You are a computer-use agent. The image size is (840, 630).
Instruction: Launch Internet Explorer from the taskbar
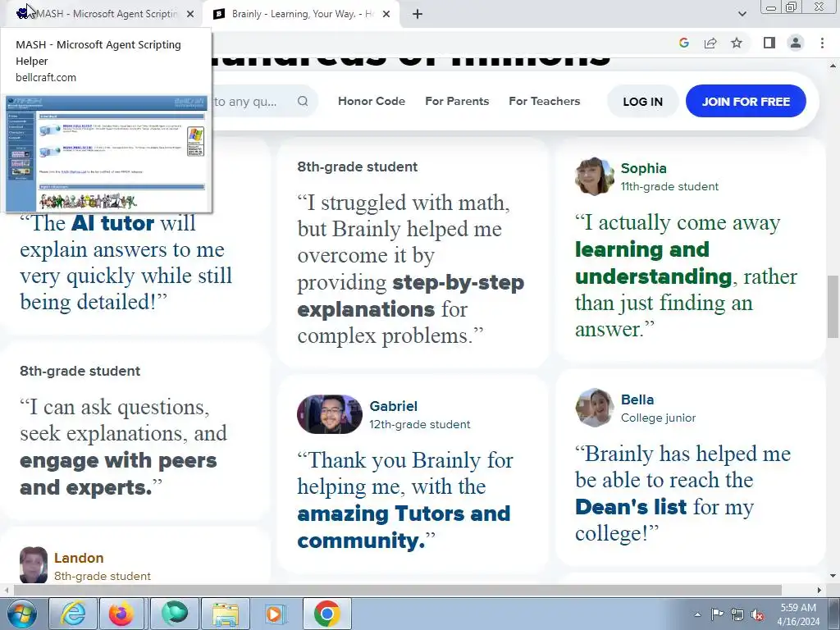[x=73, y=614]
